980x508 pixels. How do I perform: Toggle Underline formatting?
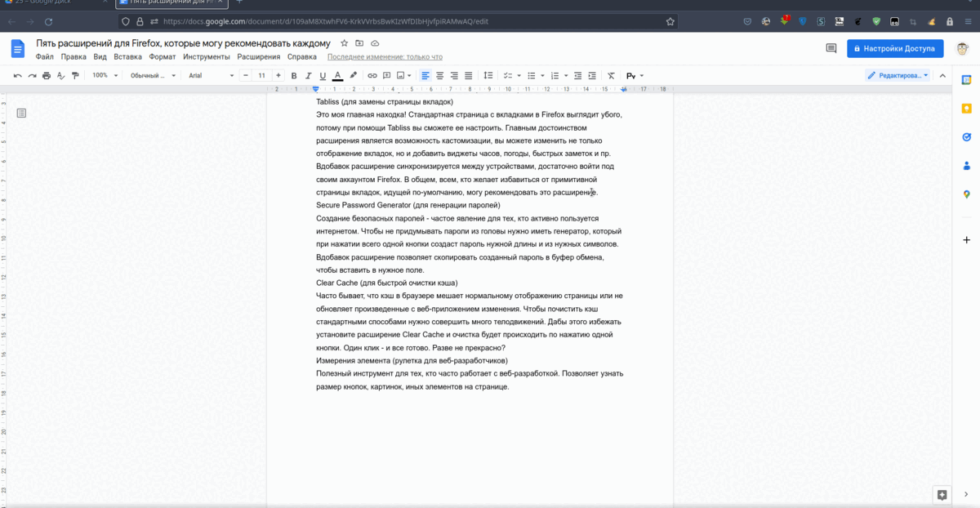tap(323, 75)
